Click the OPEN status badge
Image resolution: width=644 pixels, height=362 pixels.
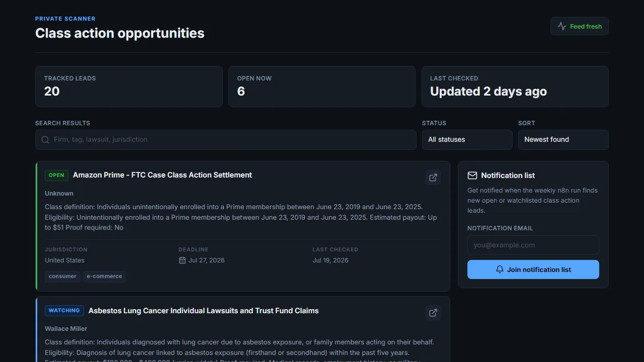[56, 175]
